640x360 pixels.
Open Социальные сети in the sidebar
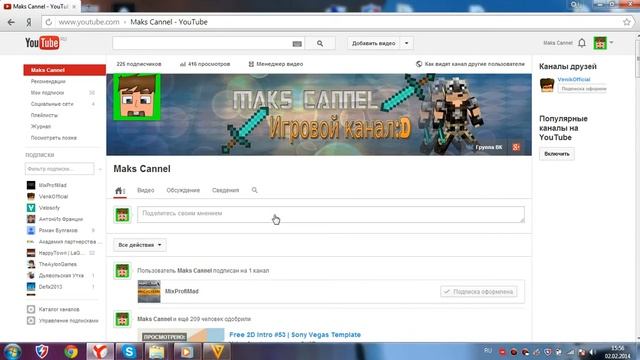coord(52,104)
